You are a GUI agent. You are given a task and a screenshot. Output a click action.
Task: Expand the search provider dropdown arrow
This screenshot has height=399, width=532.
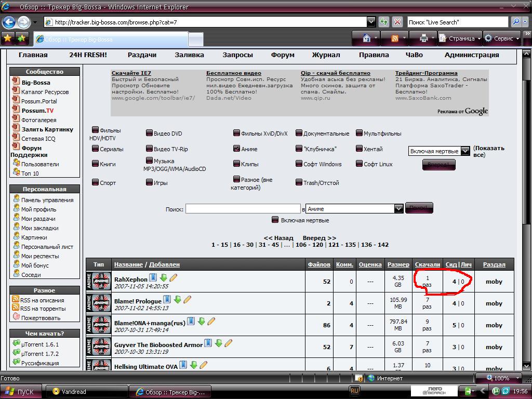(x=525, y=22)
